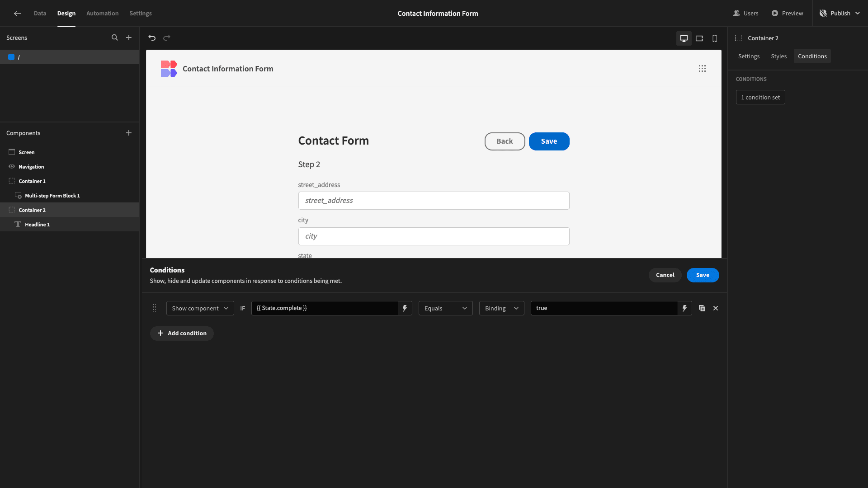This screenshot has height=488, width=868.
Task: Select the Navigation component
Action: [70, 167]
